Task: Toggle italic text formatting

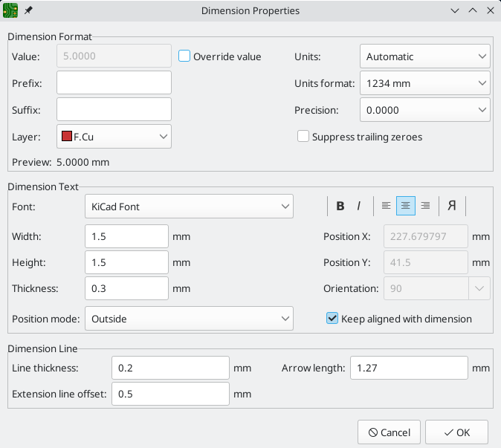Action: click(x=359, y=206)
